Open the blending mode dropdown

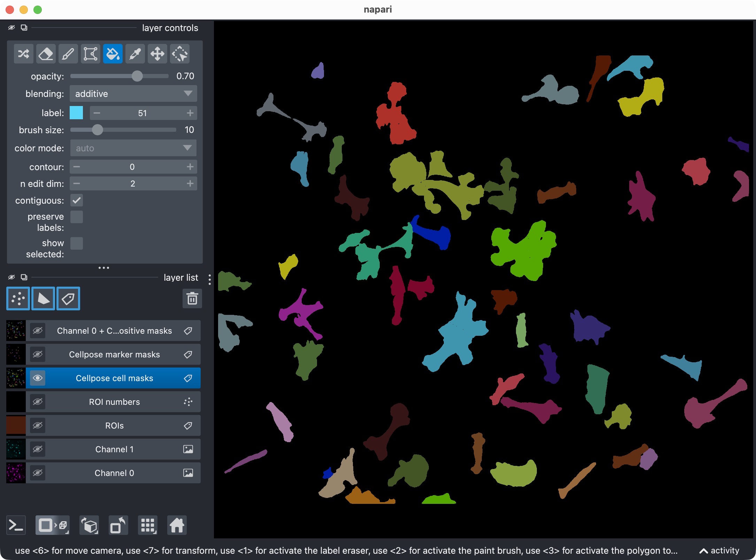click(133, 94)
